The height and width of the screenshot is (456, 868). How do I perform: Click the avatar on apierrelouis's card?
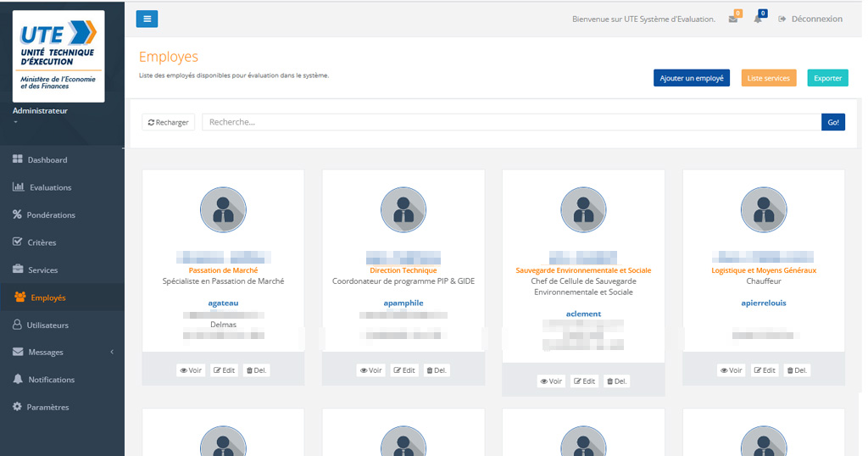764,209
